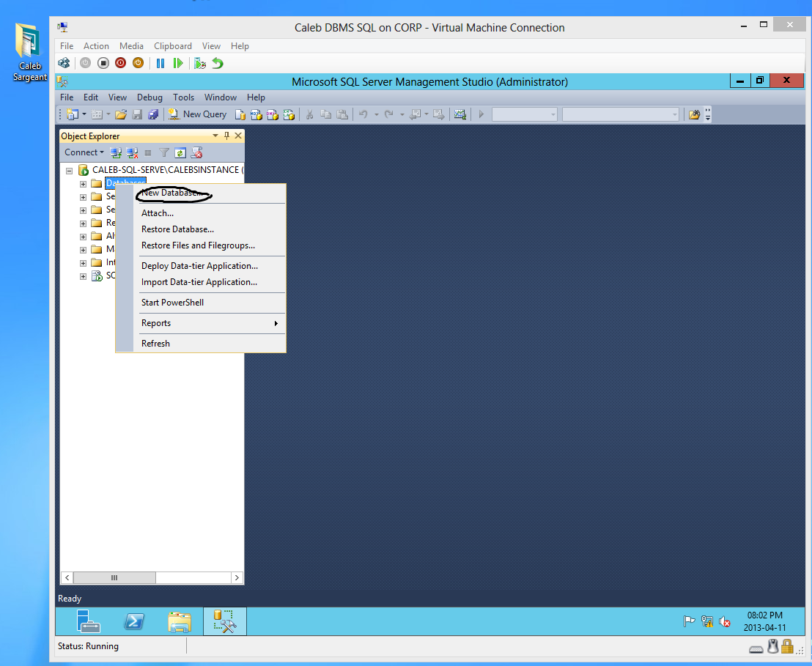Click the Redo arrow icon
The image size is (812, 666).
tap(389, 114)
